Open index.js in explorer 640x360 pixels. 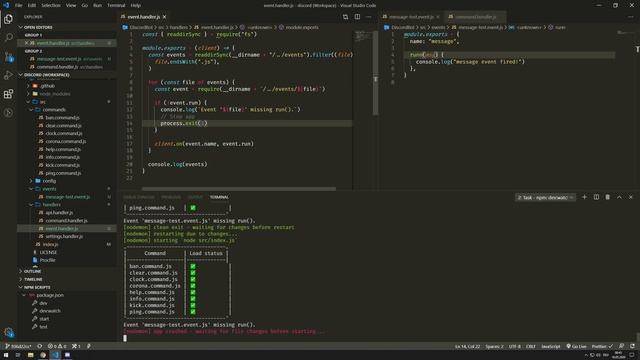tap(50, 244)
